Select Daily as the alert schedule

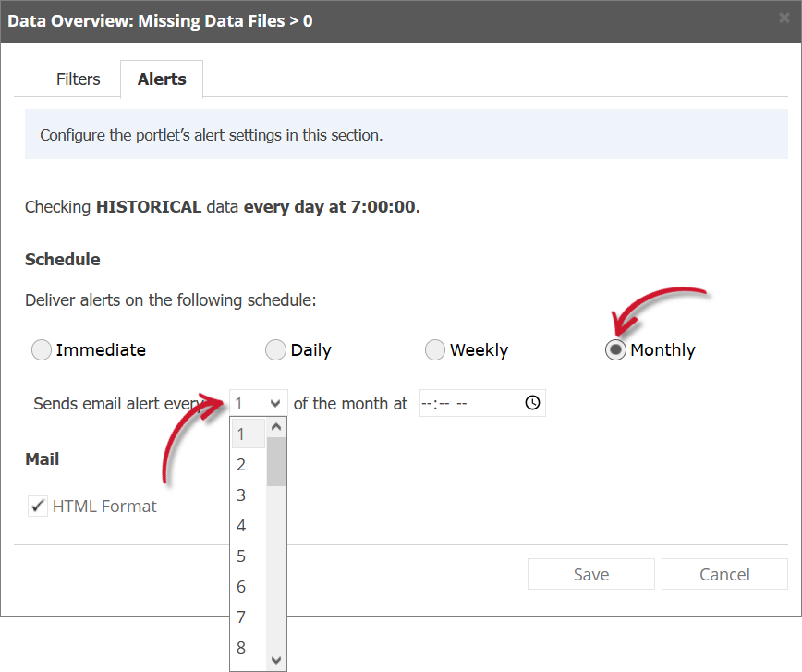(274, 349)
